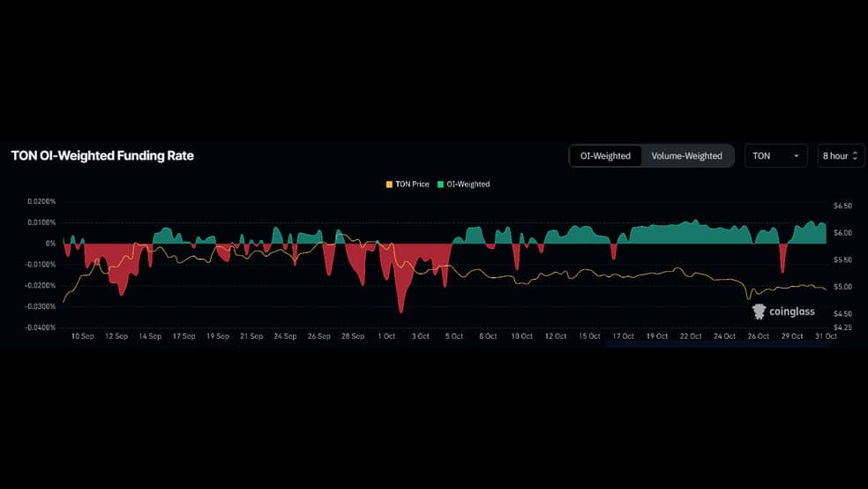Click the chart title TON OI-Weighted Funding Rate
Screen dimensions: 868x489
[102, 155]
